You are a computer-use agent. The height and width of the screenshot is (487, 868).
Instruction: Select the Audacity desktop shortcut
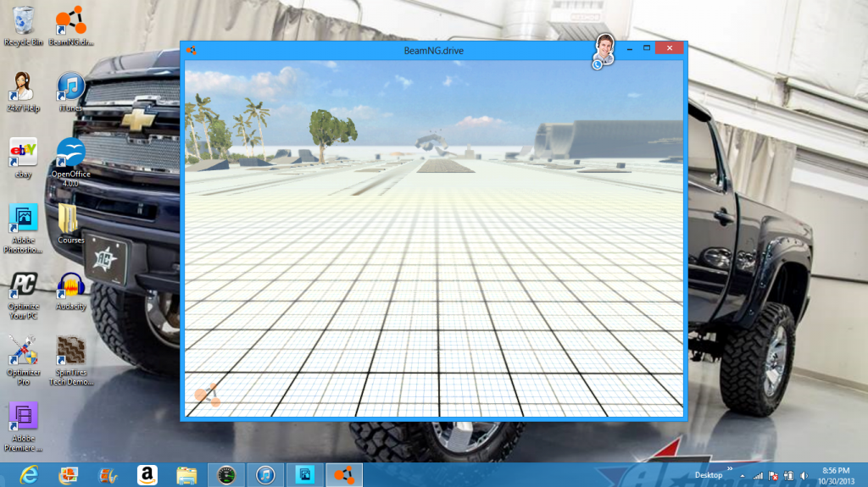pos(71,291)
